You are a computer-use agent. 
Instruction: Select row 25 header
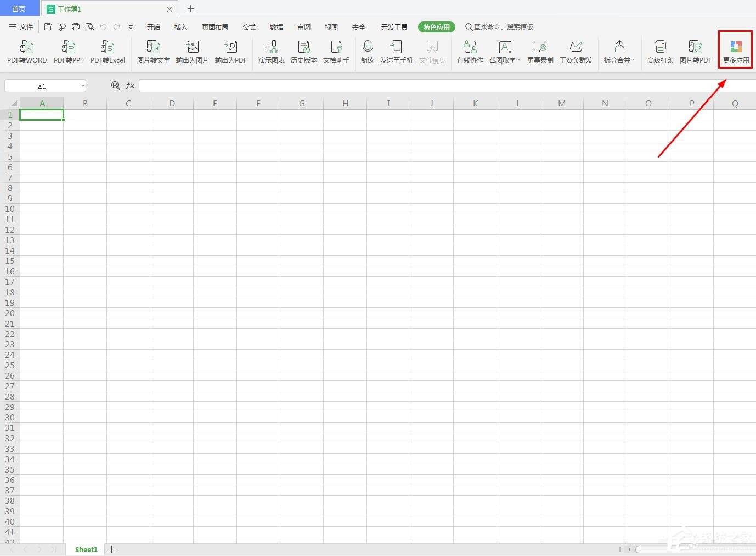[10, 365]
